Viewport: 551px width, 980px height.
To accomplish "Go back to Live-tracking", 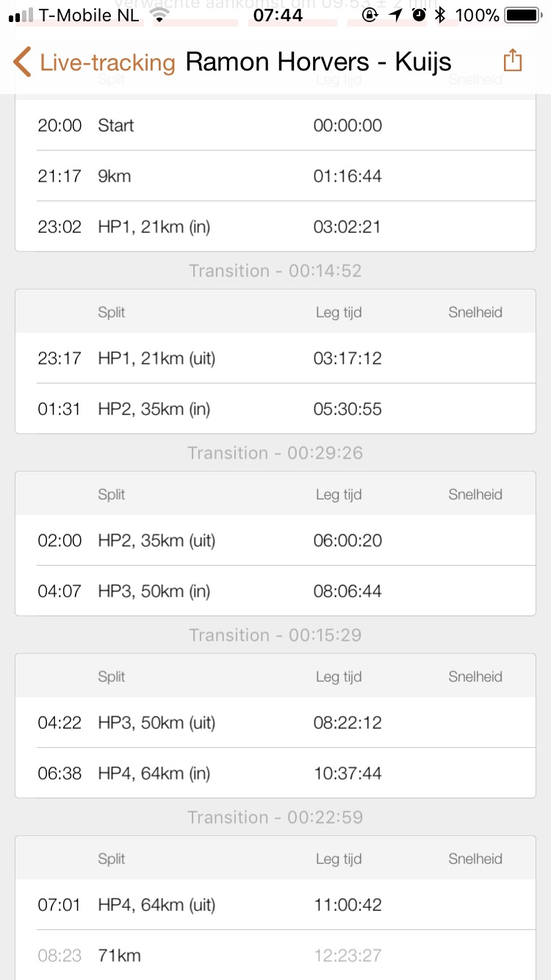I will click(x=107, y=63).
